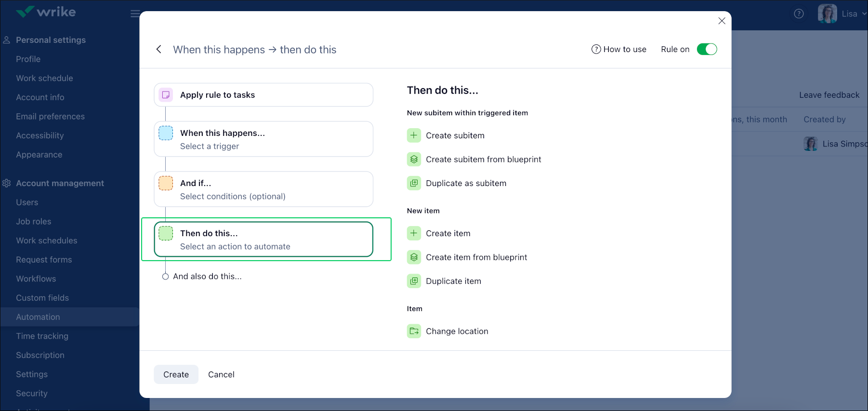This screenshot has width=868, height=411.
Task: Click the blue trigger icon
Action: pos(166,133)
